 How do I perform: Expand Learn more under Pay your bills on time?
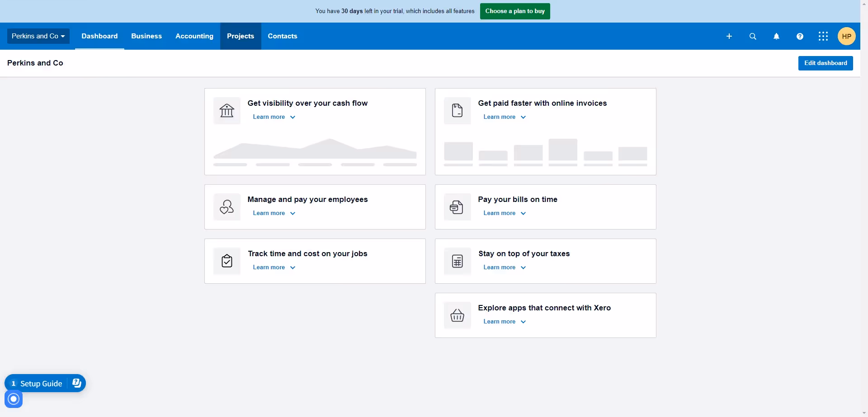coord(505,213)
